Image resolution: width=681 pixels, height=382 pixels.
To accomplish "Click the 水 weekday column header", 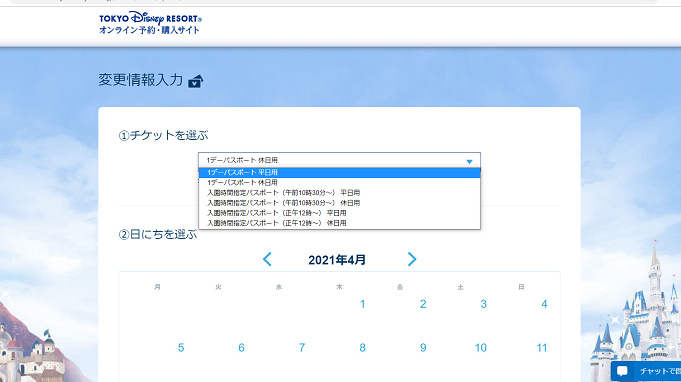I will (279, 287).
